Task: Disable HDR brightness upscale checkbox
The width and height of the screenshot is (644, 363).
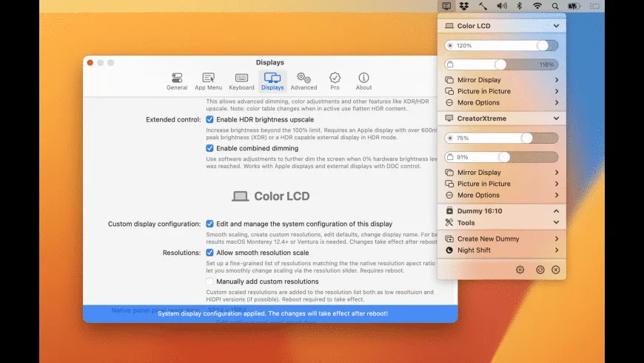Action: (210, 119)
